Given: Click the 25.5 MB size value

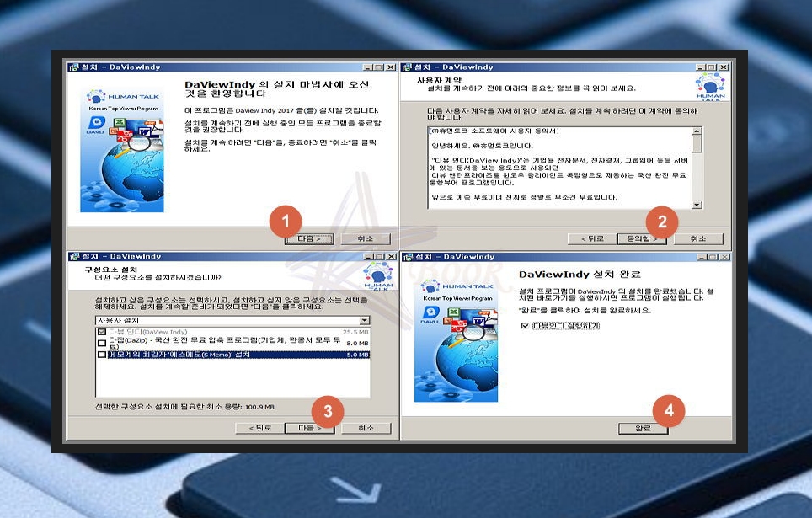Looking at the screenshot, I should [355, 332].
